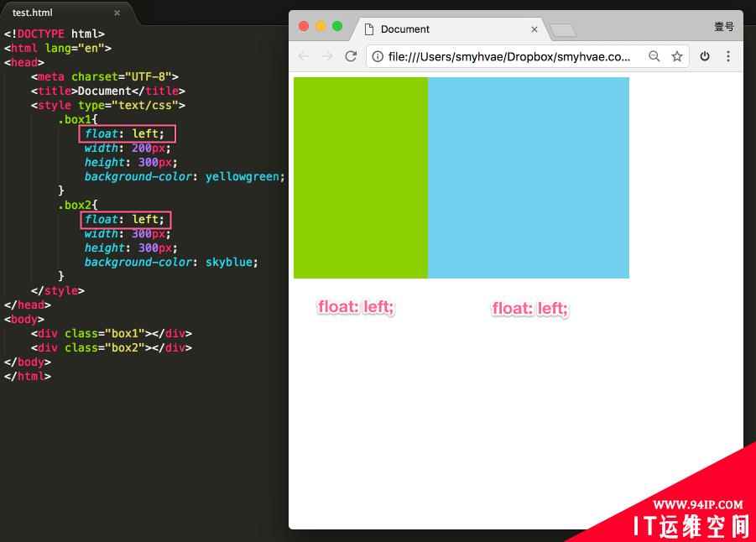
Task: Click the site info icon in address bar
Action: click(x=378, y=57)
